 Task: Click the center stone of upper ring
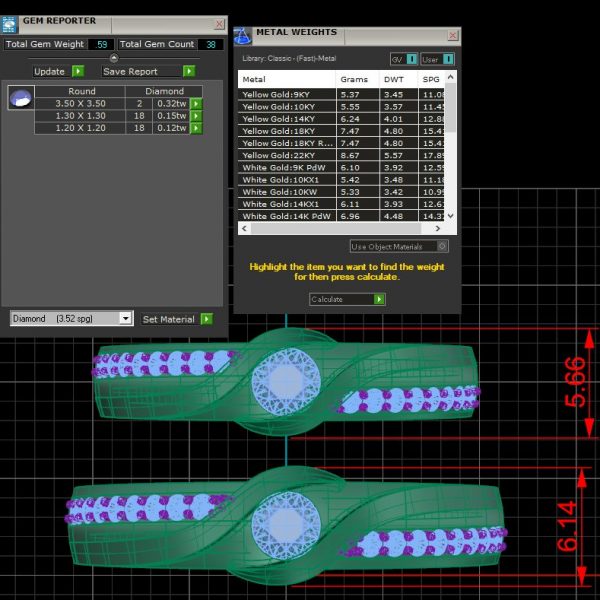[x=286, y=382]
